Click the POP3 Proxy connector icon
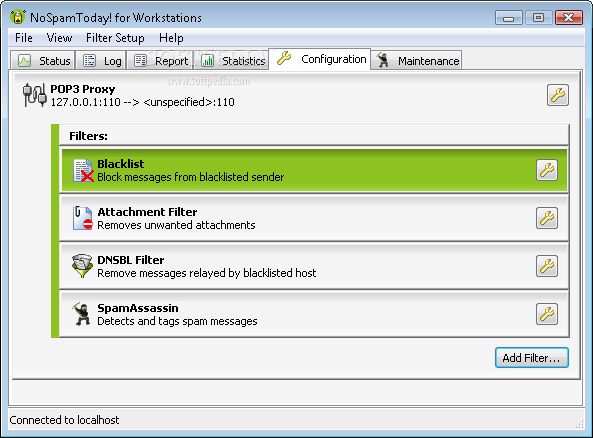 coord(34,95)
